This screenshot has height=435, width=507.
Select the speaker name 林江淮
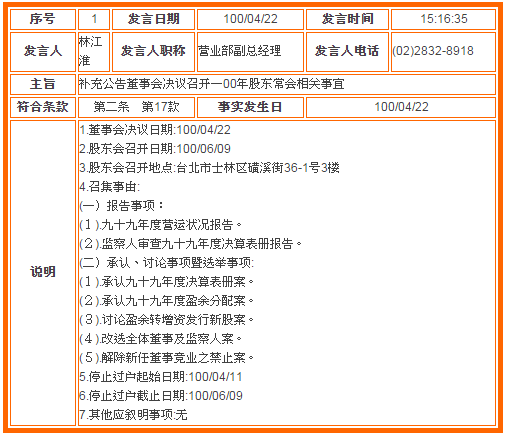pos(90,51)
